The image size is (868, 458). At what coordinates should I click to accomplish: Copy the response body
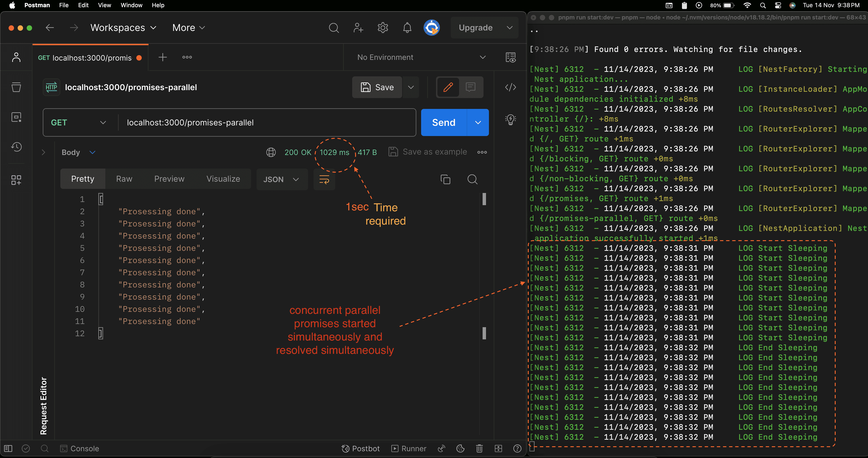pyautogui.click(x=446, y=179)
